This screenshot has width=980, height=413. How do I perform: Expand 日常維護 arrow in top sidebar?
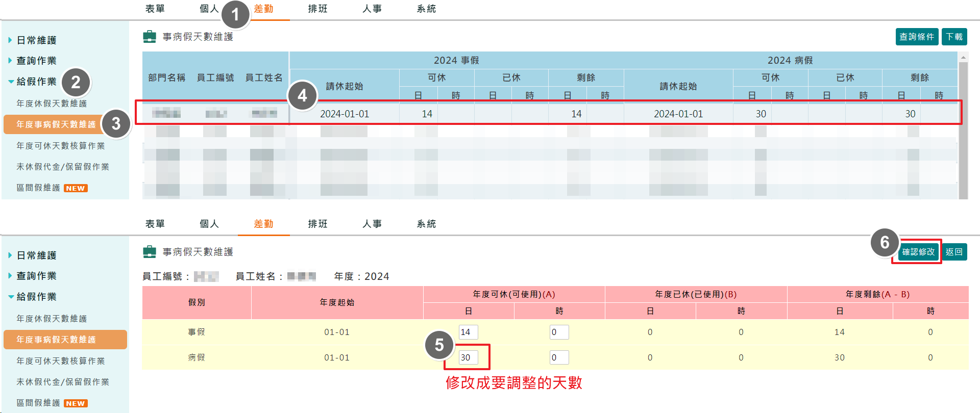tap(10, 40)
